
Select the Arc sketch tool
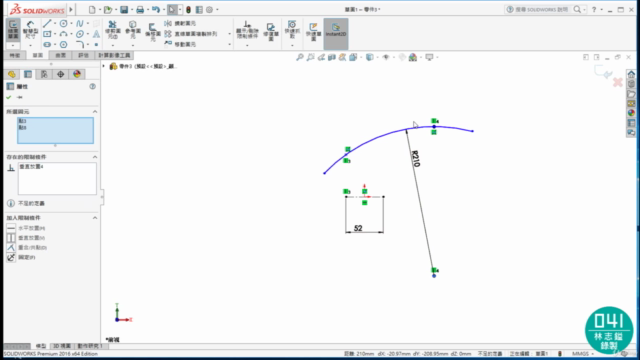pos(63,34)
